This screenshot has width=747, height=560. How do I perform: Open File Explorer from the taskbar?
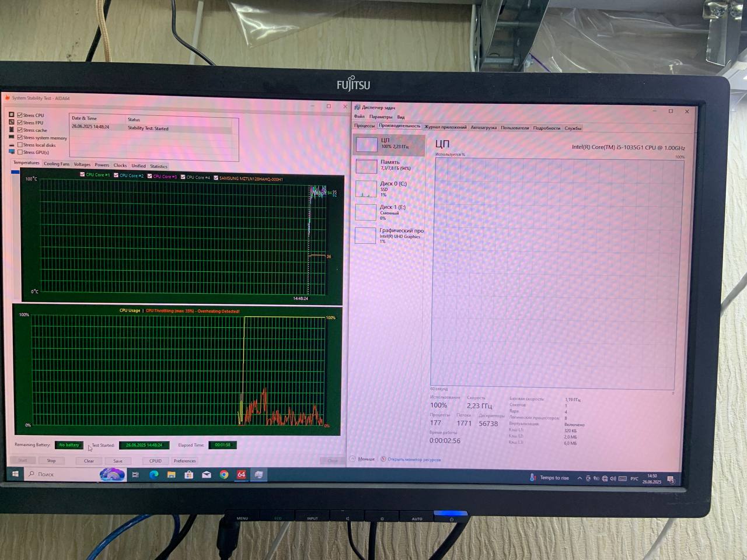pos(172,475)
